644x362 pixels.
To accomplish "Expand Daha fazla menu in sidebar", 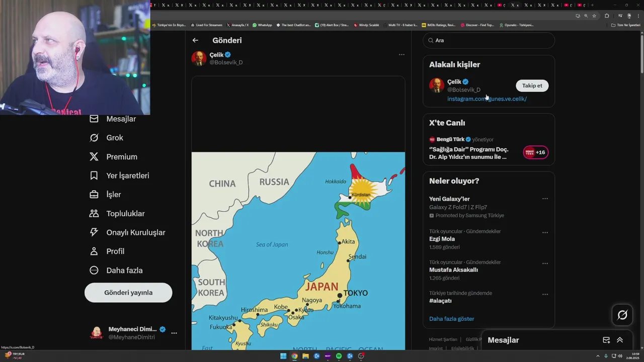I will (x=116, y=270).
